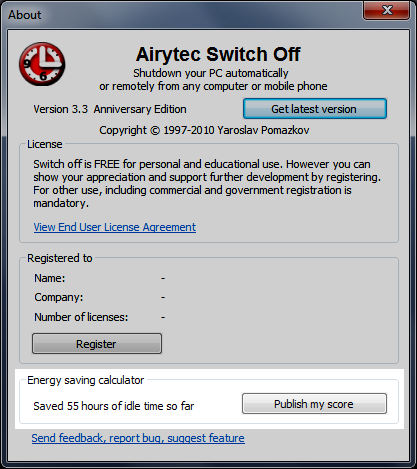This screenshot has width=417, height=469.
Task: Click the Airytec Switch Off title
Action: (x=218, y=54)
